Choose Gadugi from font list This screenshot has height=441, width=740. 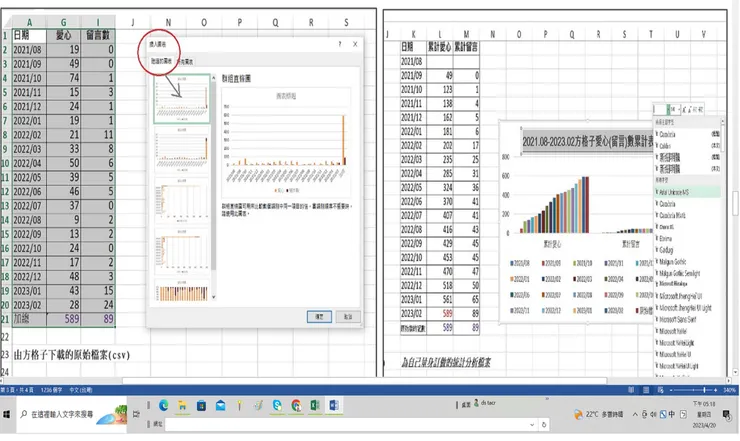click(x=687, y=250)
